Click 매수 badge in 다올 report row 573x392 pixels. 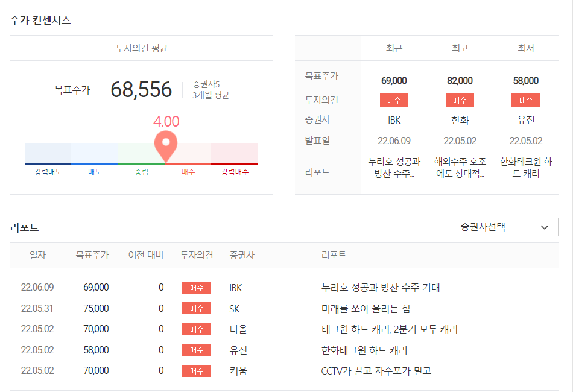[x=196, y=329]
